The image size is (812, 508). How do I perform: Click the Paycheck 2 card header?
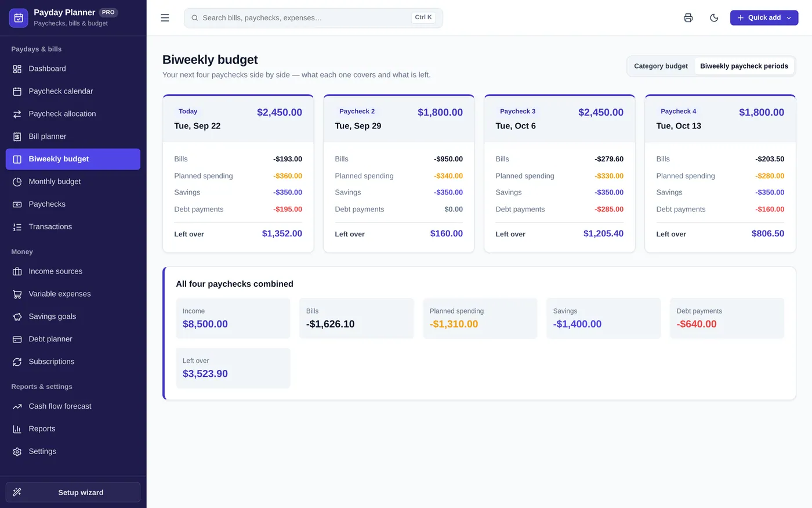(x=399, y=119)
